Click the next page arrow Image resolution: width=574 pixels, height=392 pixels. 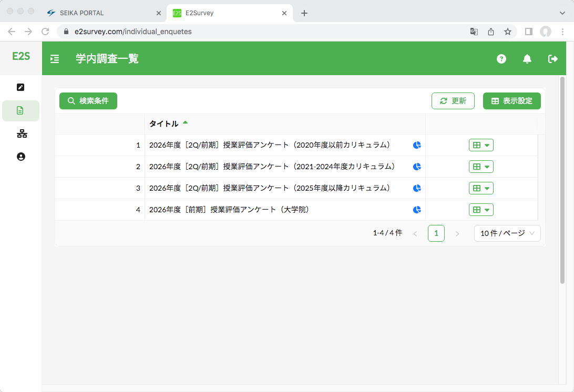(457, 233)
